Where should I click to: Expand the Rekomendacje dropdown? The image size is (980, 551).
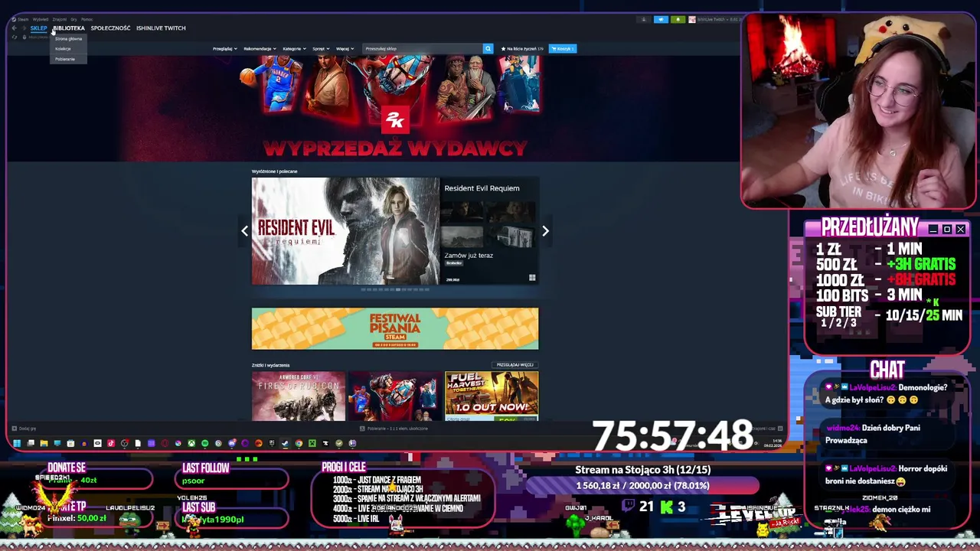coord(260,49)
